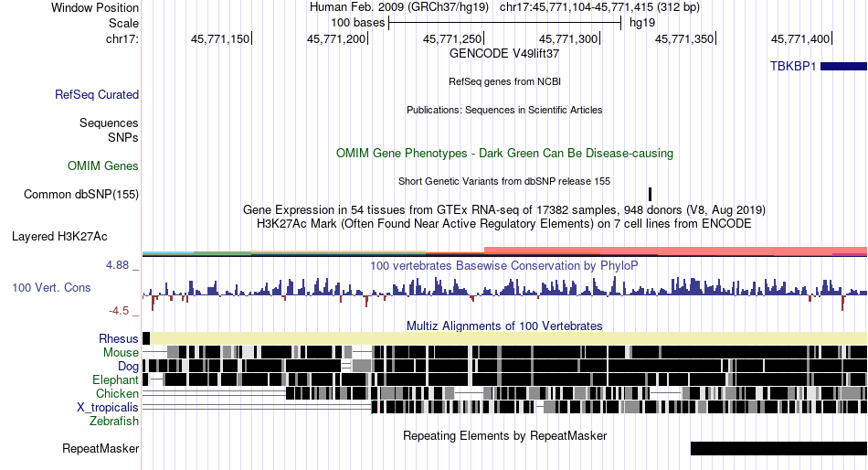Click the 100 bases scale bar
The height and width of the screenshot is (470, 868).
505,23
